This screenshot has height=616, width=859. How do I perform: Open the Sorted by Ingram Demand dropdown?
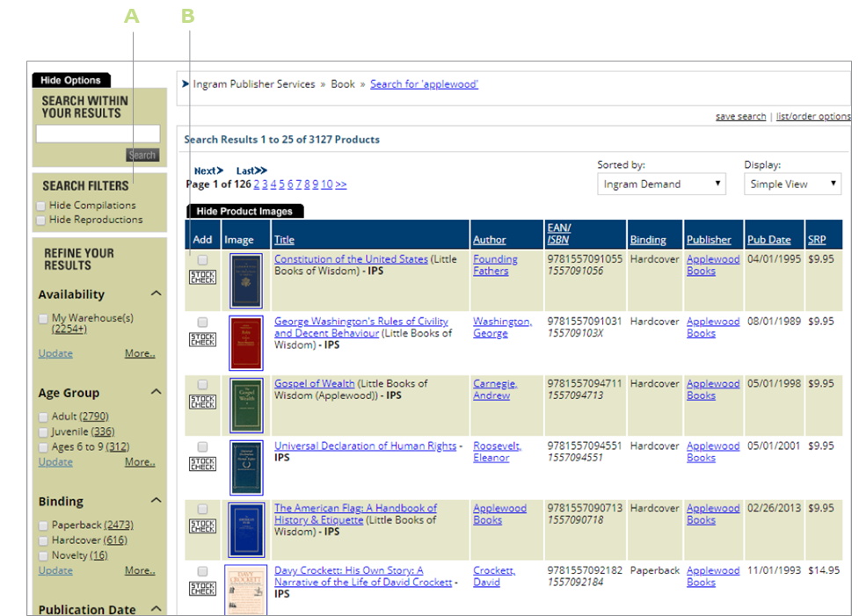[x=661, y=184]
